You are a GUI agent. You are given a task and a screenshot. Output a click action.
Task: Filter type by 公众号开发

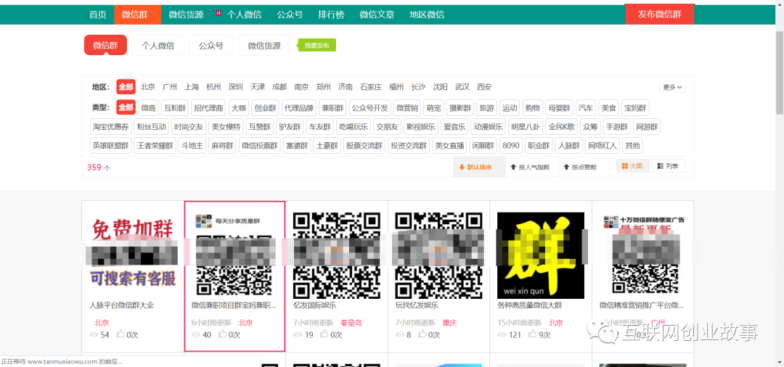pyautogui.click(x=369, y=108)
